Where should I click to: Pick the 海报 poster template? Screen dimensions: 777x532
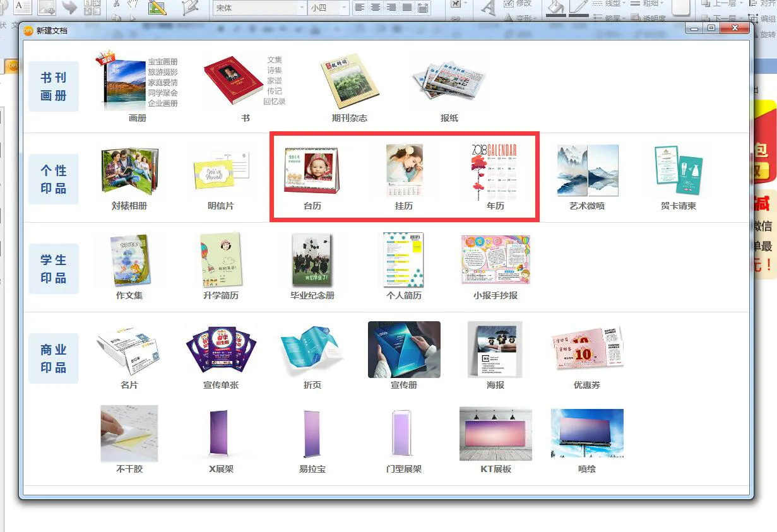495,350
